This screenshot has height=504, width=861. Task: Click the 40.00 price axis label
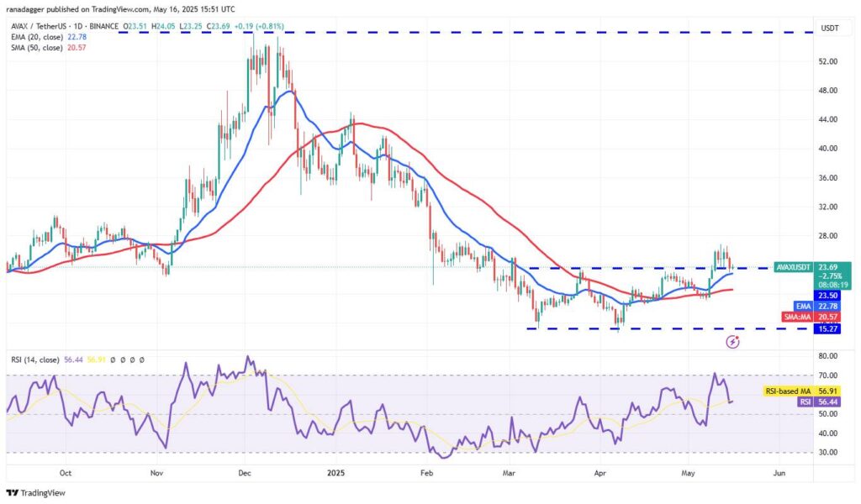pyautogui.click(x=828, y=149)
